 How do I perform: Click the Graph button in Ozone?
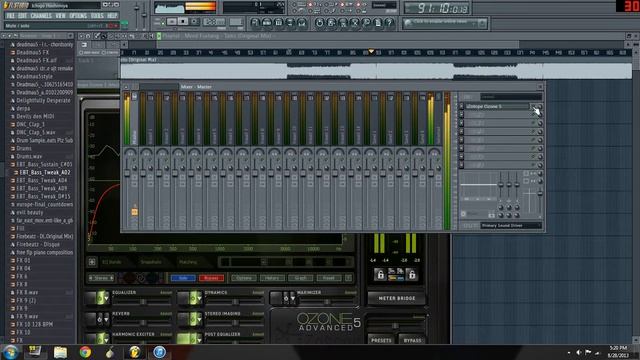pos(300,278)
